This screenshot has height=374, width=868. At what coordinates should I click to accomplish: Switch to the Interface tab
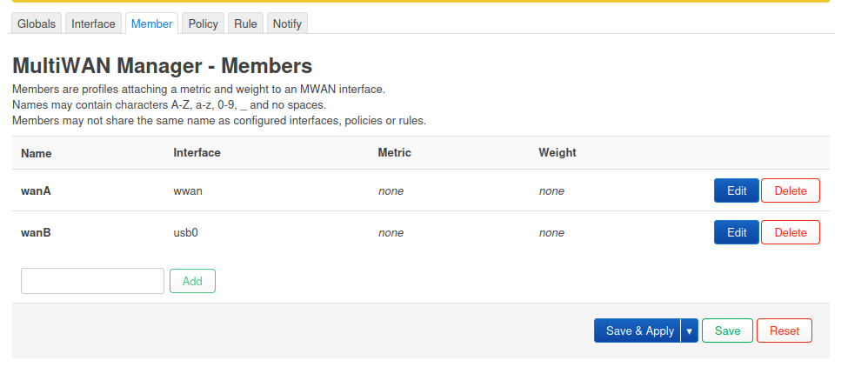click(93, 23)
